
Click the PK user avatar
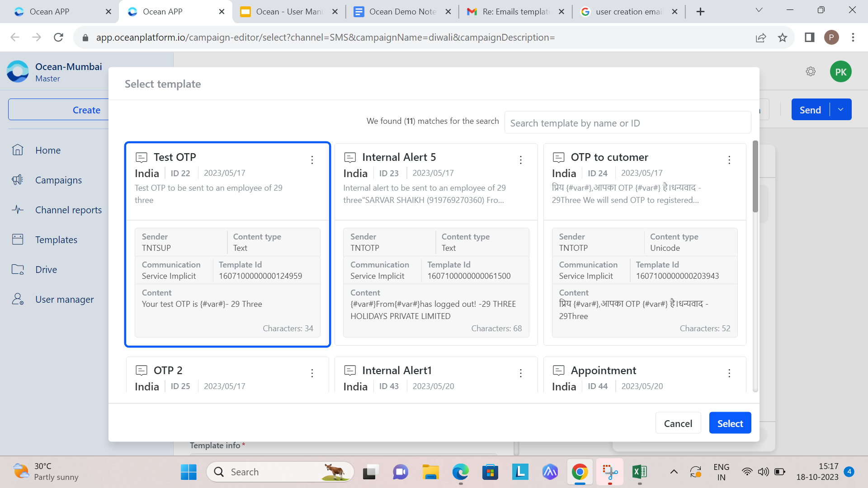tap(840, 72)
